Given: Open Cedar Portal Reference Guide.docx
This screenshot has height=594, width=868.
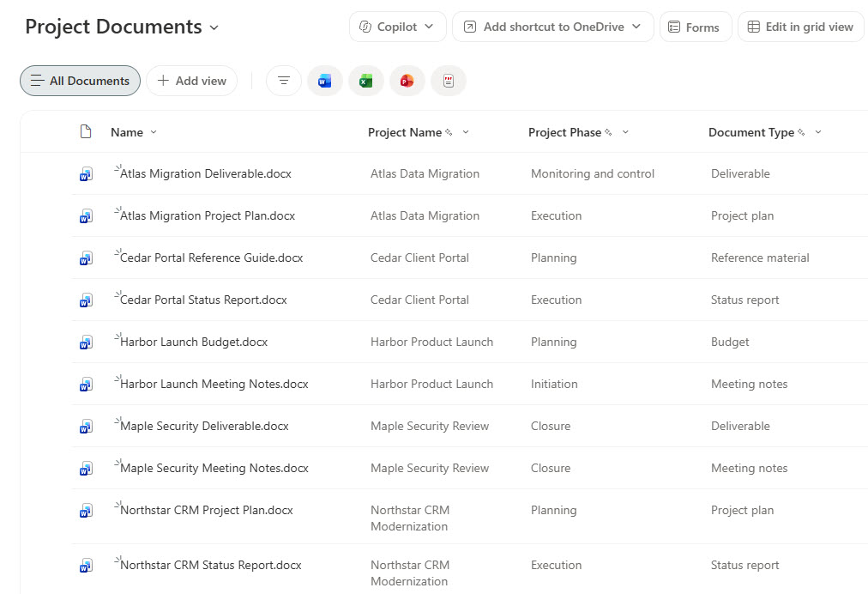Looking at the screenshot, I should [212, 258].
